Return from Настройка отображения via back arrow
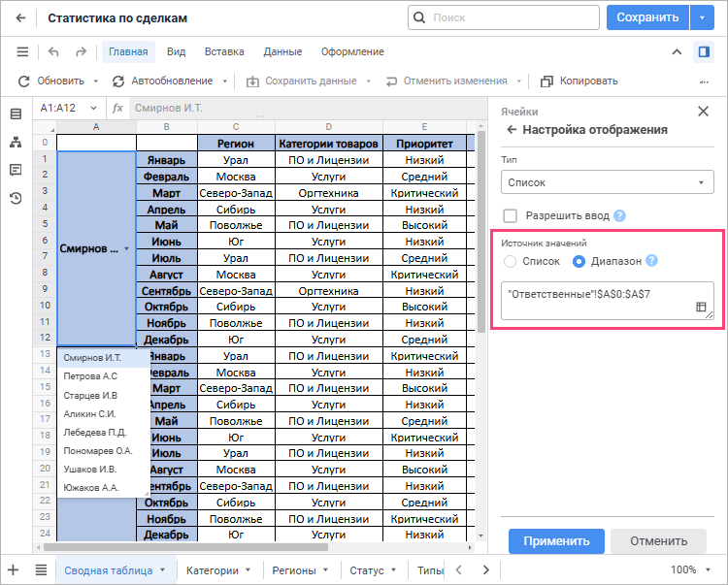 pos(512,129)
